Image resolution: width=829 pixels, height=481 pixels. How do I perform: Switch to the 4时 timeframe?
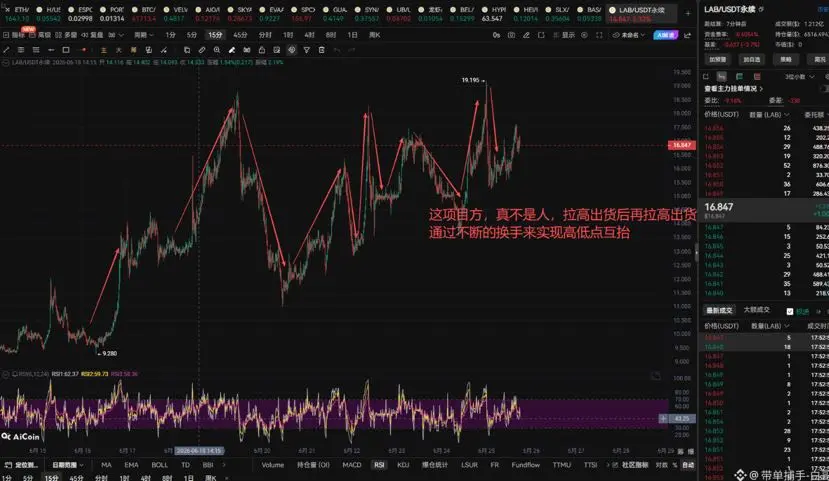pos(309,35)
